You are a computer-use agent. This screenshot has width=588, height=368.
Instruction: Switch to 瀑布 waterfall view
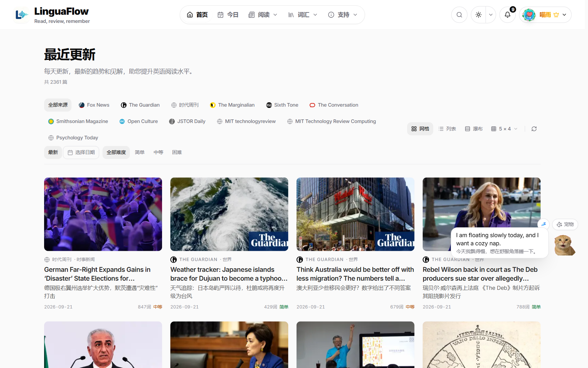pos(474,129)
